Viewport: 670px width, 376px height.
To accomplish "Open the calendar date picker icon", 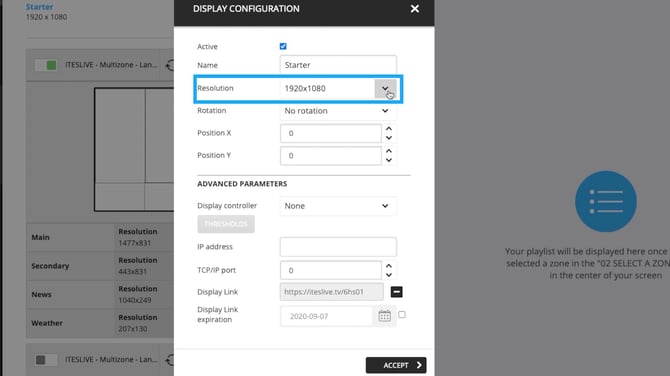I will [385, 316].
